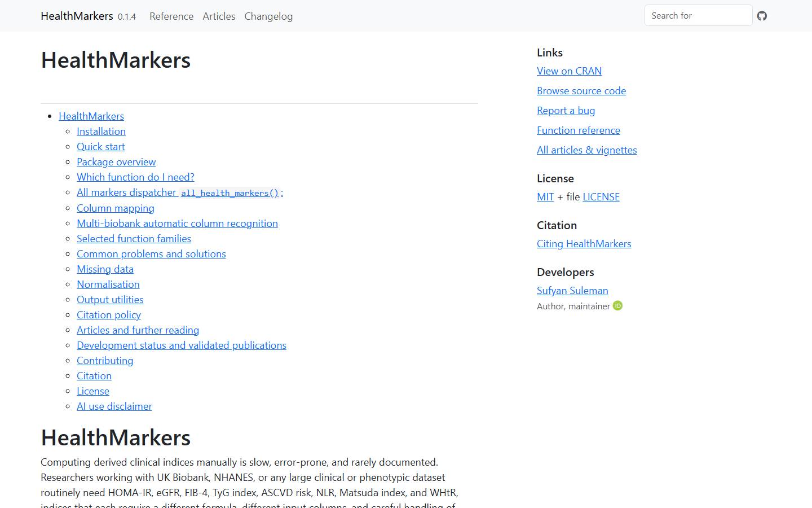Open the Reference menu item

(x=171, y=16)
